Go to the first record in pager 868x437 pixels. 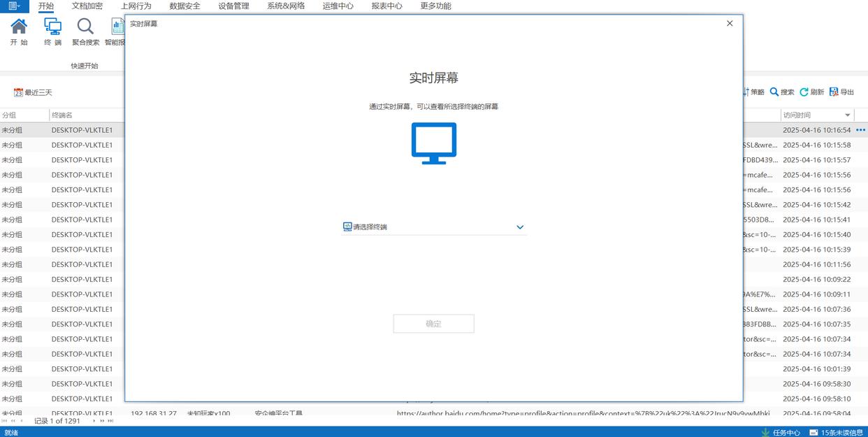(5, 421)
